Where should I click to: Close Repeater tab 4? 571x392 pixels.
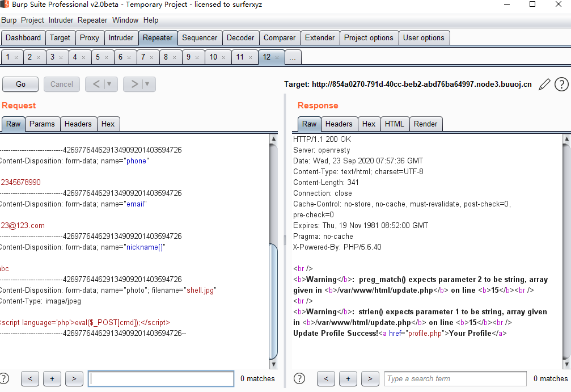click(83, 57)
